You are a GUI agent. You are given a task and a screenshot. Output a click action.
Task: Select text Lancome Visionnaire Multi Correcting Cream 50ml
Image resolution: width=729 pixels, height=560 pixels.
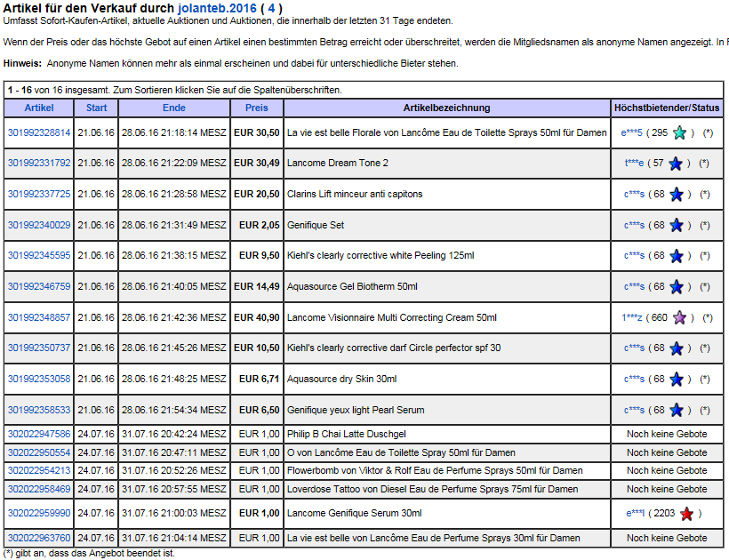click(x=392, y=318)
